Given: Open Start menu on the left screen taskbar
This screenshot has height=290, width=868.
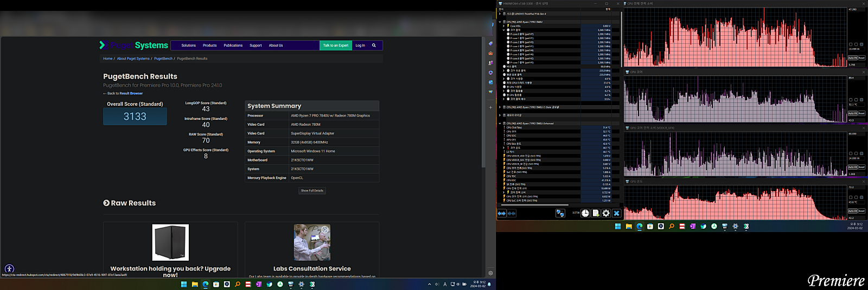Looking at the screenshot, I should [x=184, y=284].
